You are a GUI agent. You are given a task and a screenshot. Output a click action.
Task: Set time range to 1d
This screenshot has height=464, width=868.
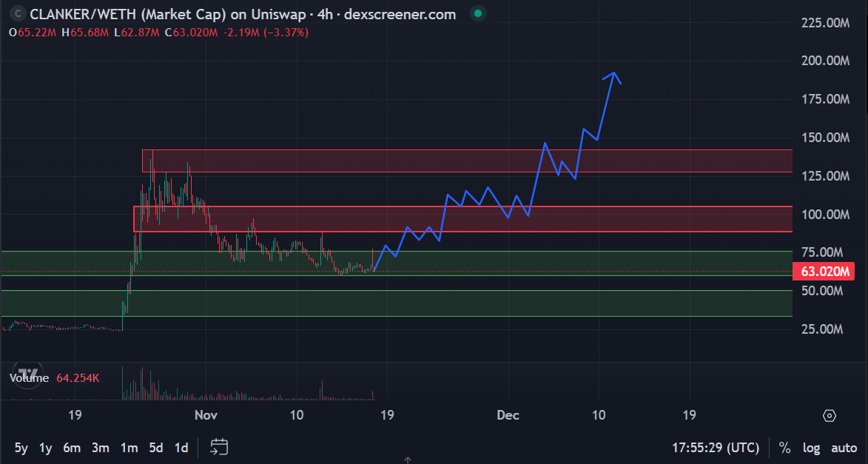pyautogui.click(x=181, y=448)
